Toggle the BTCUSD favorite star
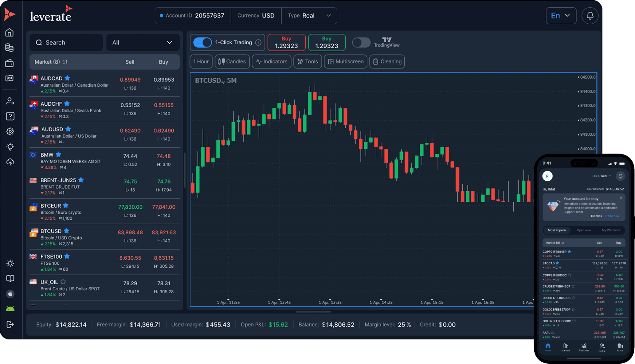Screen dimensions: 635x364 (66, 231)
